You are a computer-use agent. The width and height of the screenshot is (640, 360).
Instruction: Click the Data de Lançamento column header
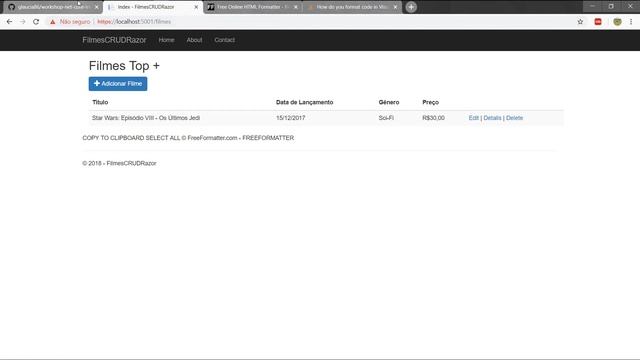click(304, 102)
